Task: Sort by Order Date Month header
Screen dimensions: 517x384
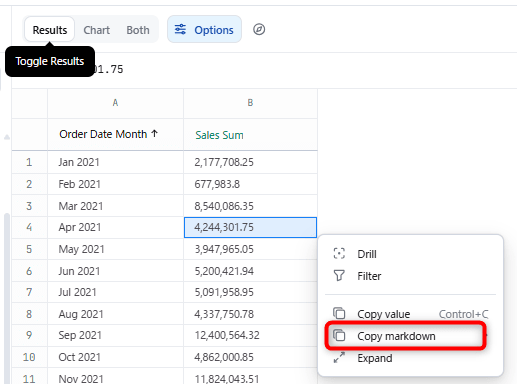Action: [115, 134]
